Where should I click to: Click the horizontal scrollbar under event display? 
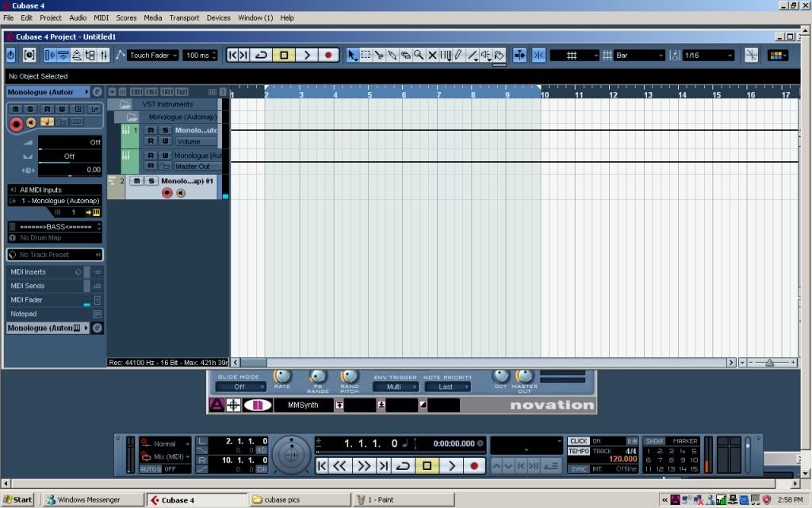483,362
